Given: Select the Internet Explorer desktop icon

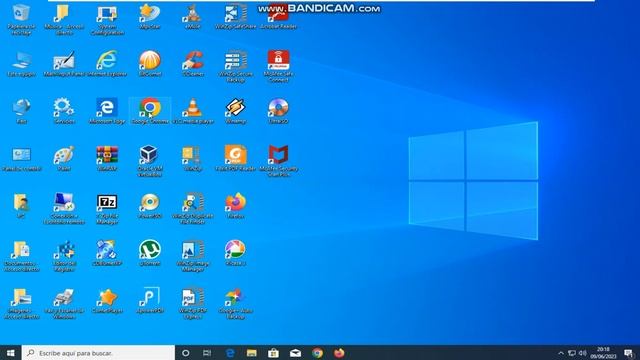Looking at the screenshot, I should point(107,64).
